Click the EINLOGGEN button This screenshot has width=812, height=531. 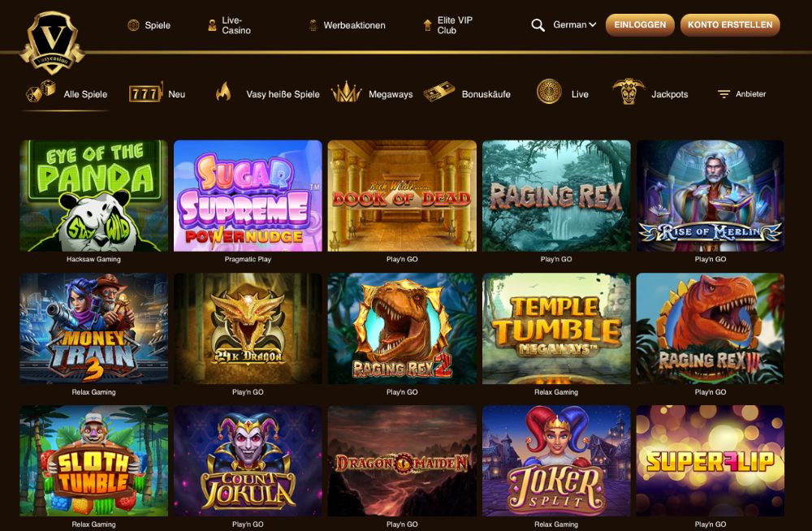pyautogui.click(x=640, y=25)
